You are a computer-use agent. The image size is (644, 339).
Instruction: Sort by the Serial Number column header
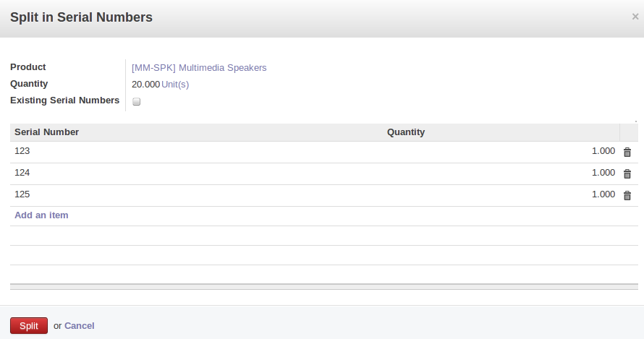pos(47,132)
